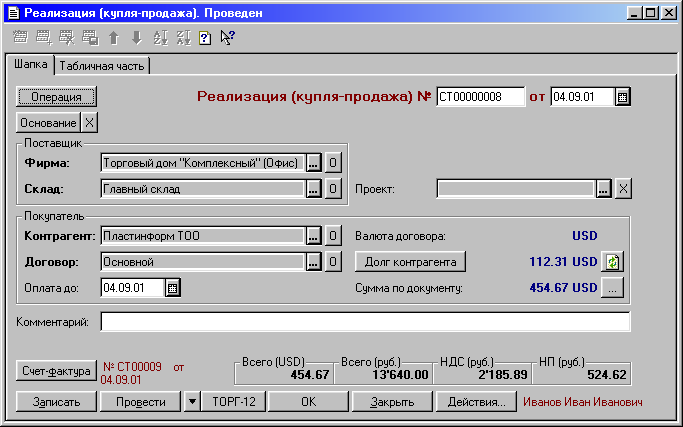Click the Фирма field Торговый дом

coord(203,163)
